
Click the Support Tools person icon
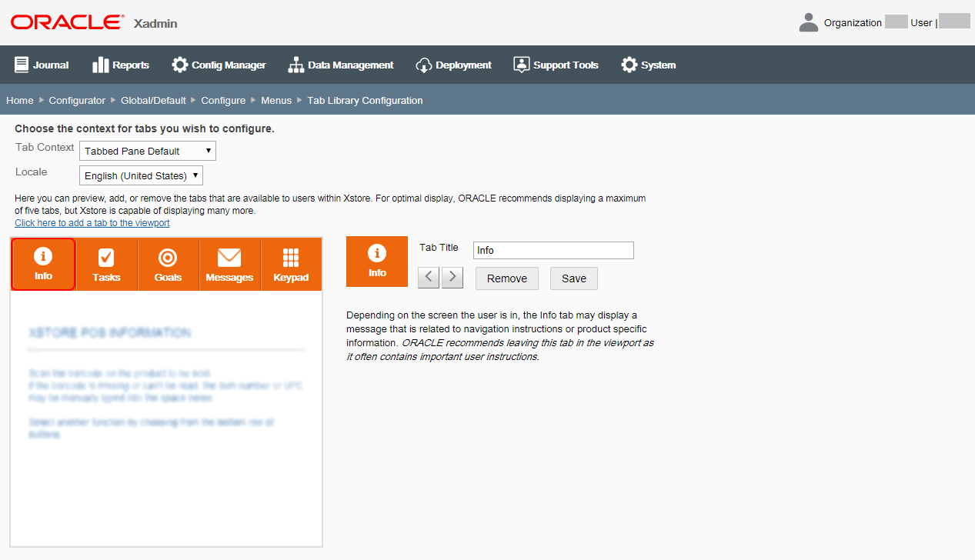point(522,65)
